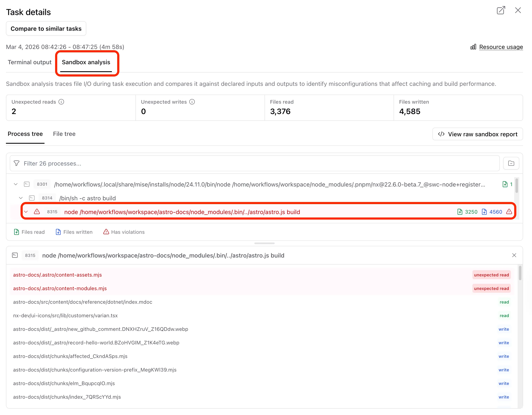Show info for Unexpected writes
The width and height of the screenshot is (532, 415).
192,102
